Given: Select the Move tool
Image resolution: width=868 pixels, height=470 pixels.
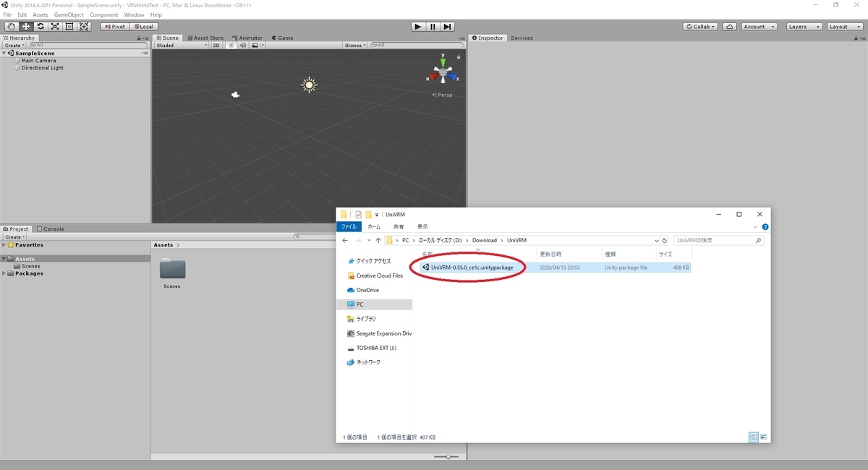Looking at the screenshot, I should tap(26, 27).
